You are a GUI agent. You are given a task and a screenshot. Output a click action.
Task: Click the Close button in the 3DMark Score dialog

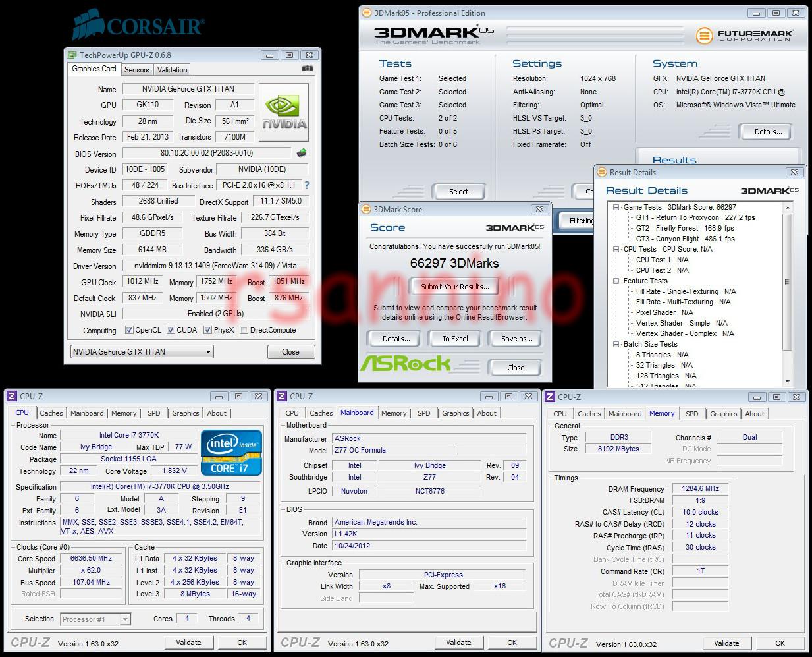coord(516,368)
